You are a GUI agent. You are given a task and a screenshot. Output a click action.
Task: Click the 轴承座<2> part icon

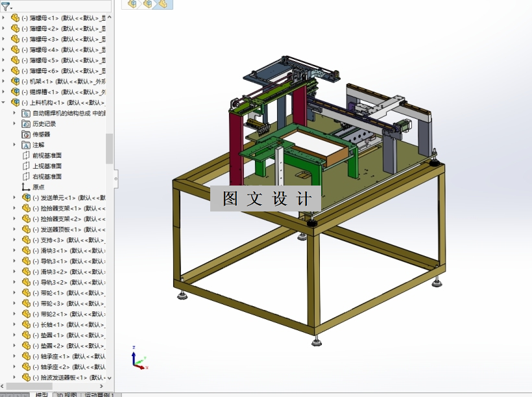26,367
